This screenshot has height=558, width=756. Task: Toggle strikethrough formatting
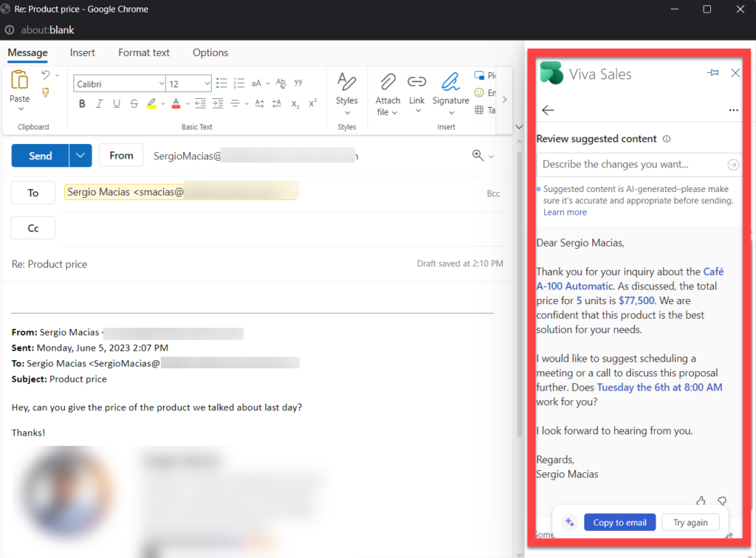(134, 103)
